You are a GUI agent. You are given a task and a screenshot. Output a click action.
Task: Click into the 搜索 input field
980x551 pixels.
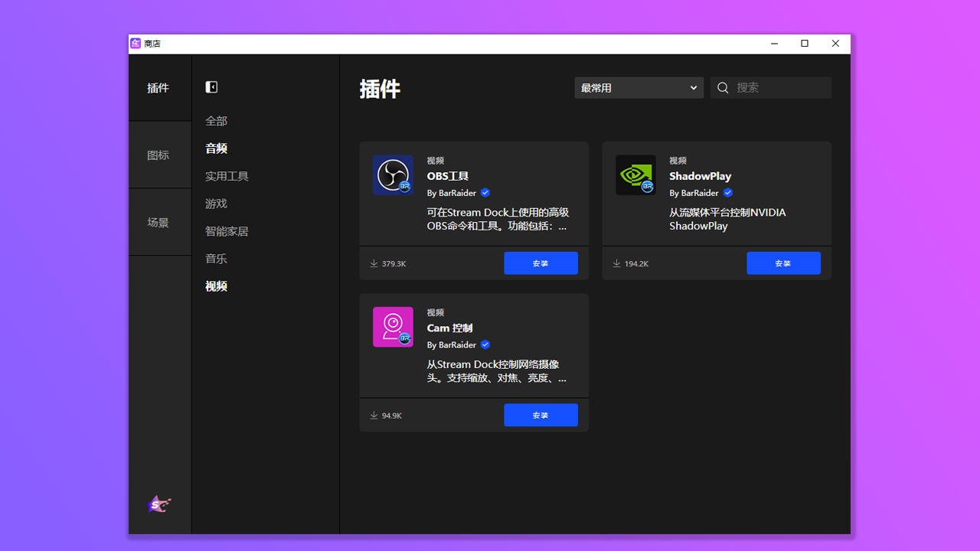pyautogui.click(x=781, y=88)
